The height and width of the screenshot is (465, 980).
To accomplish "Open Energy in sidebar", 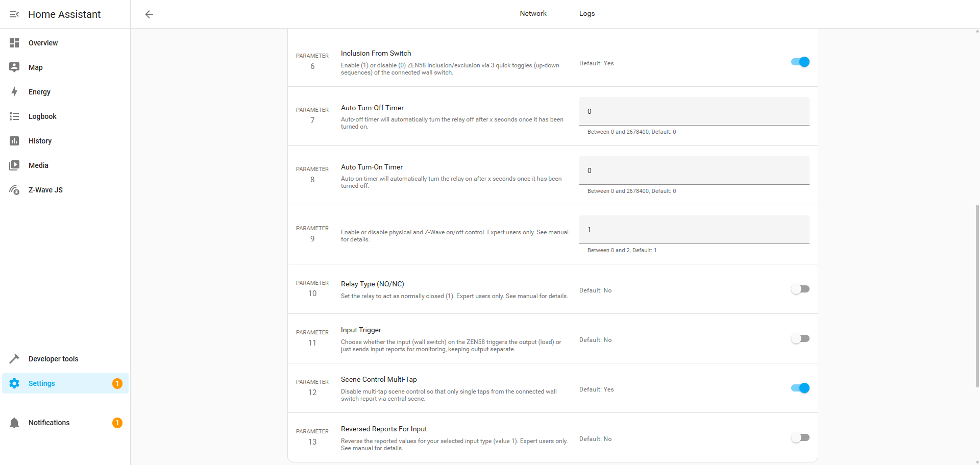I will (x=65, y=92).
